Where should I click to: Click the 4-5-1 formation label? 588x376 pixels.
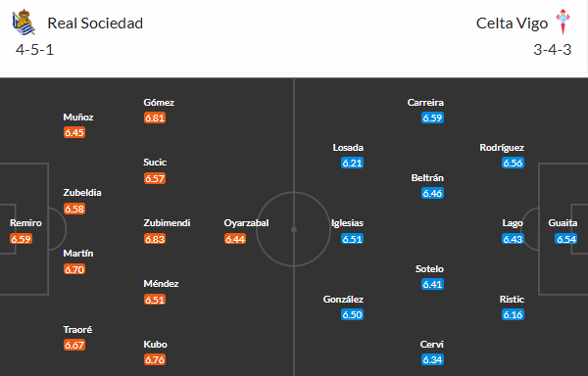coord(34,49)
